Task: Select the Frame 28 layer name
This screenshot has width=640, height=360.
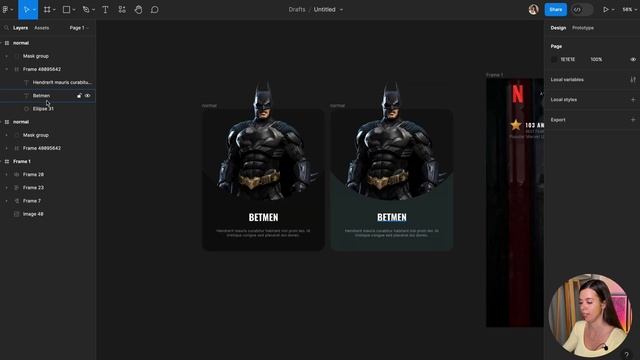Action: (33, 175)
